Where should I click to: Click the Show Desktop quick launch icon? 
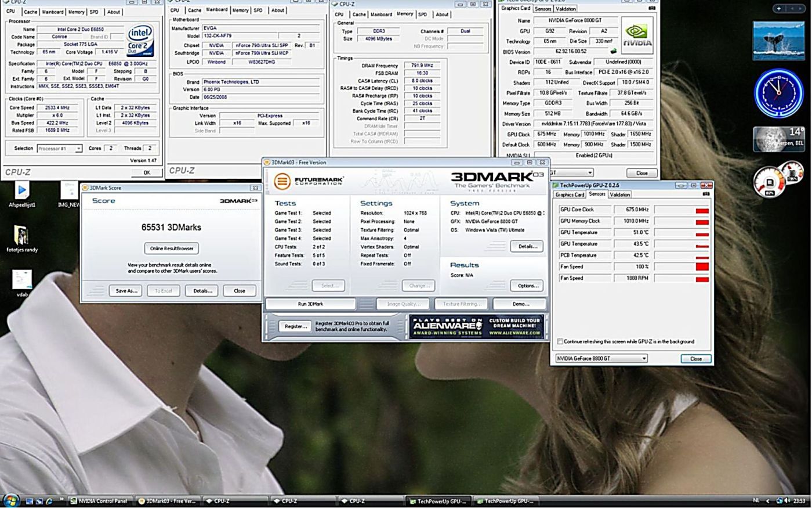pos(30,501)
